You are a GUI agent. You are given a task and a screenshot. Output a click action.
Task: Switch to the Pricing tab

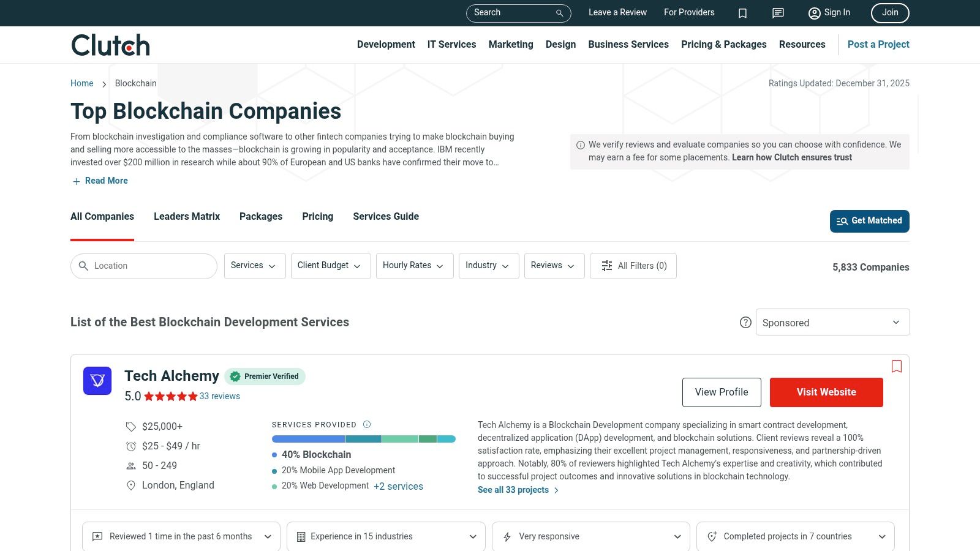coord(318,217)
